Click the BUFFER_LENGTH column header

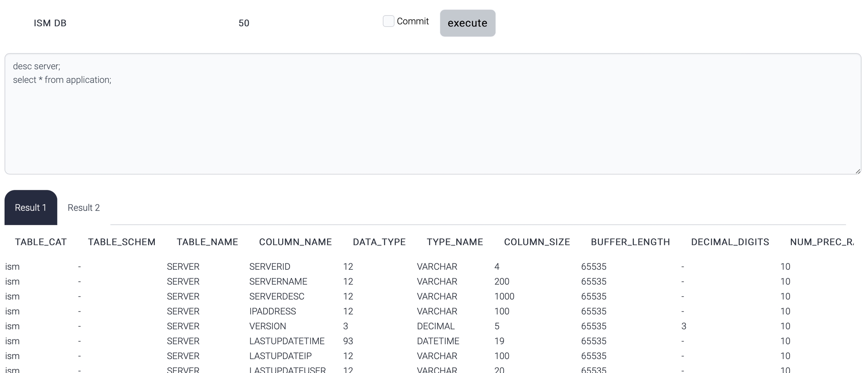click(x=630, y=242)
